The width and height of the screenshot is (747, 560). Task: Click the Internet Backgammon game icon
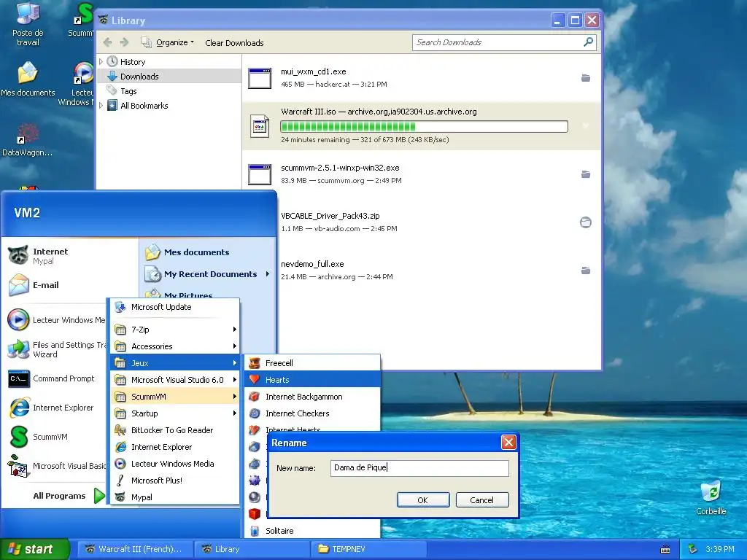255,397
